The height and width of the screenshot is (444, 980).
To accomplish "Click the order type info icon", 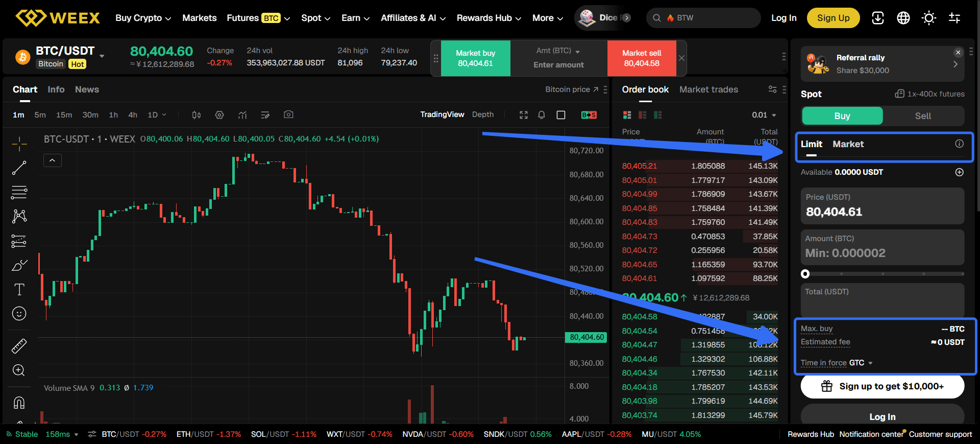I will (x=960, y=144).
